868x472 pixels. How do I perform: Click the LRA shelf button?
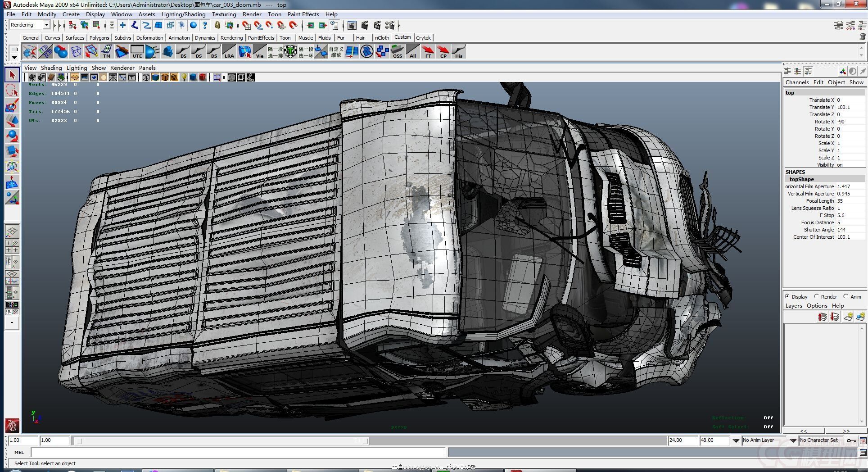click(229, 51)
